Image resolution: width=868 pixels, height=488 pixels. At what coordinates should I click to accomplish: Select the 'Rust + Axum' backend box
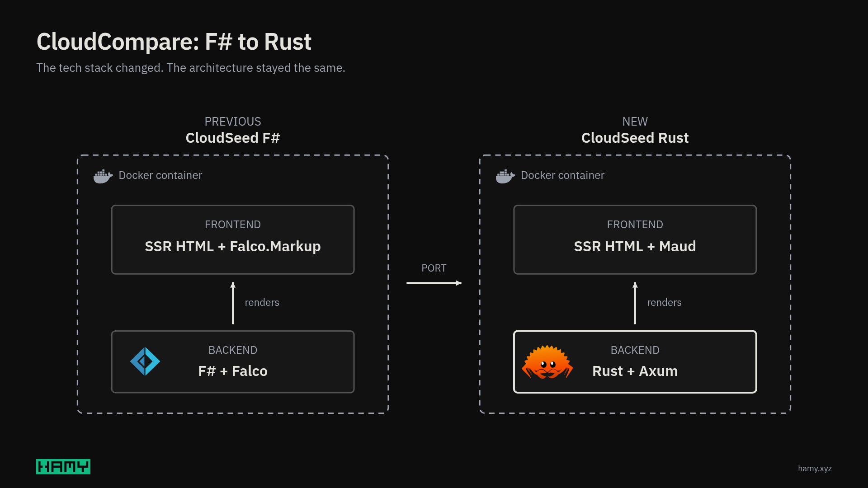pyautogui.click(x=635, y=362)
